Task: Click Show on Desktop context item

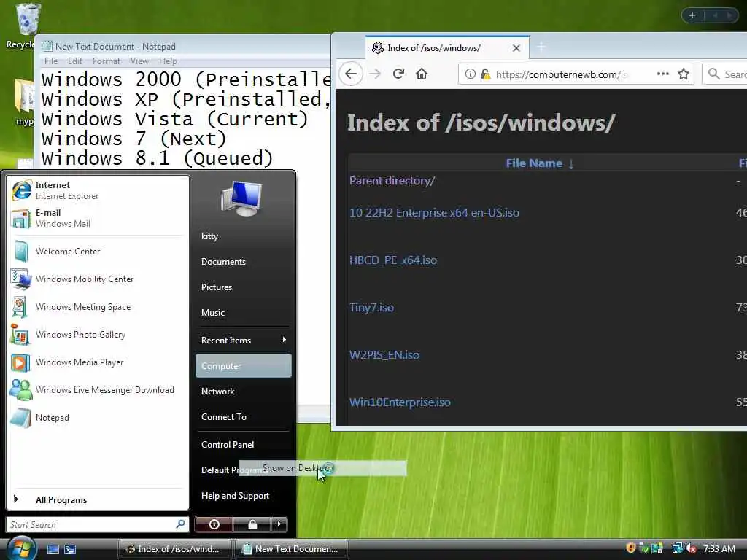Action: pyautogui.click(x=323, y=468)
